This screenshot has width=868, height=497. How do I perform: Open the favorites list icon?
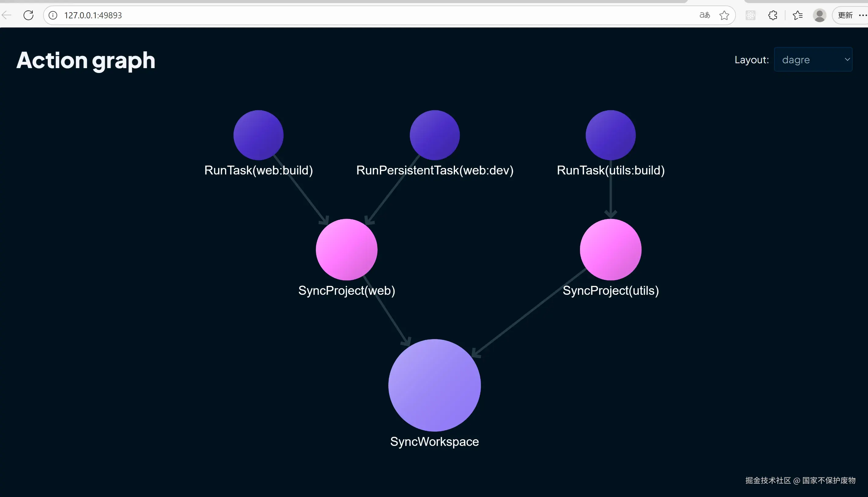[x=798, y=15]
